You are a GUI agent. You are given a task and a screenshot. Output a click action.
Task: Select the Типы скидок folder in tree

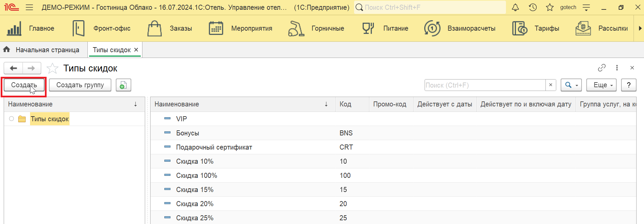(50, 119)
